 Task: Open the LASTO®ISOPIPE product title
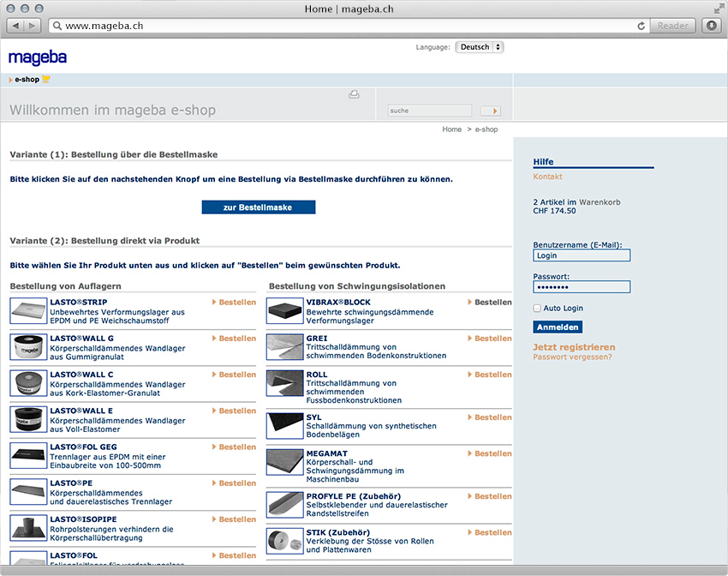[x=84, y=519]
